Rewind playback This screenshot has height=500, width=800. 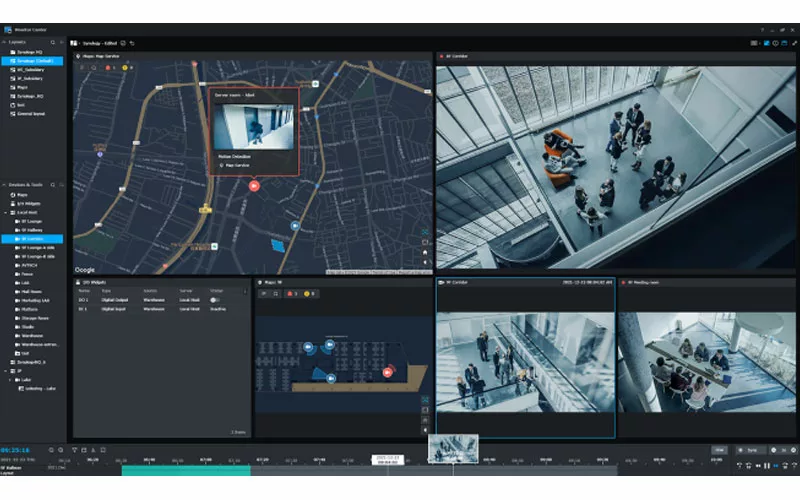758,466
